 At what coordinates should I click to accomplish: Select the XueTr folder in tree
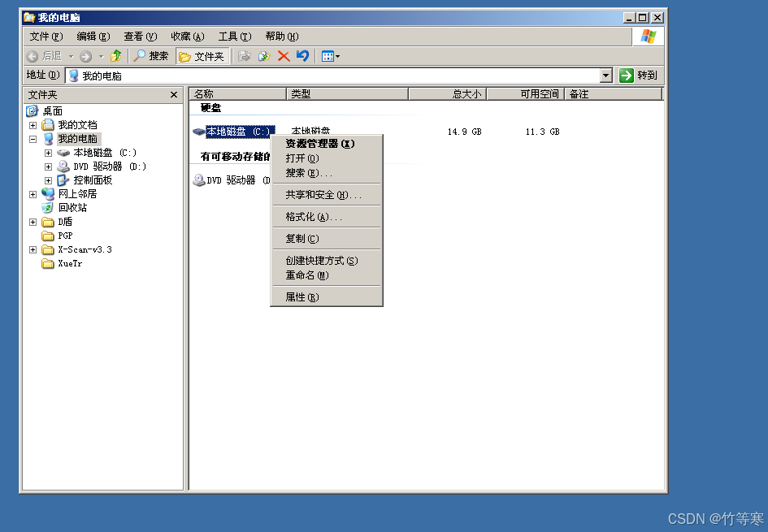tap(70, 263)
